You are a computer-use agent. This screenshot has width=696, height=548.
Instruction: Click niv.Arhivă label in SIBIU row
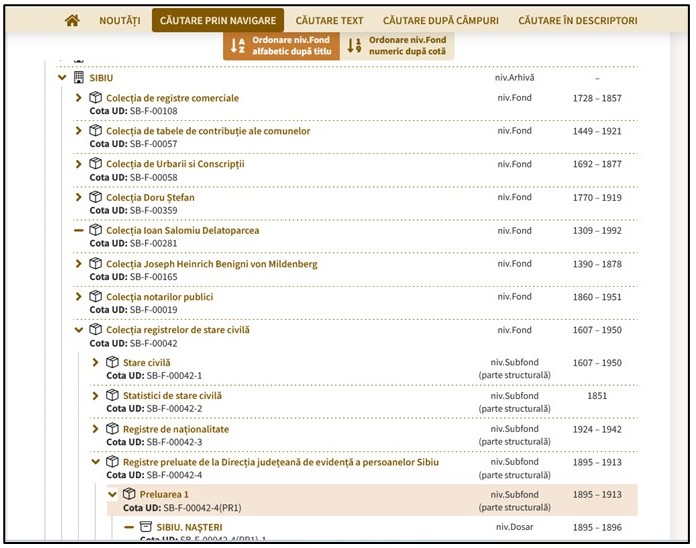514,78
